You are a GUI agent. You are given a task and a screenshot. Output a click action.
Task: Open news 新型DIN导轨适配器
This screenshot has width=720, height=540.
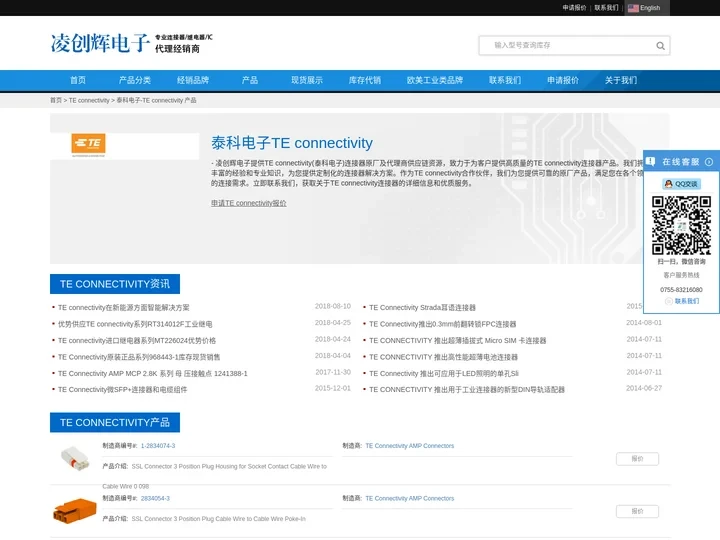coord(467,389)
